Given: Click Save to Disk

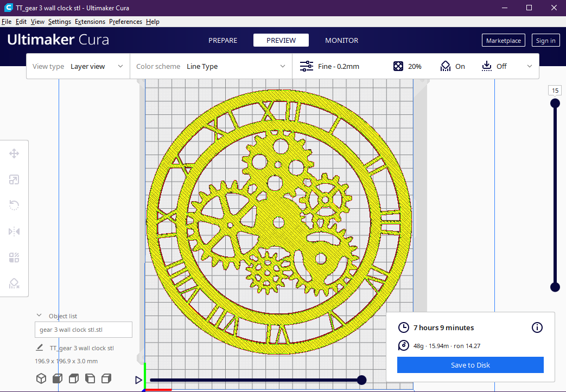Looking at the screenshot, I should point(470,365).
